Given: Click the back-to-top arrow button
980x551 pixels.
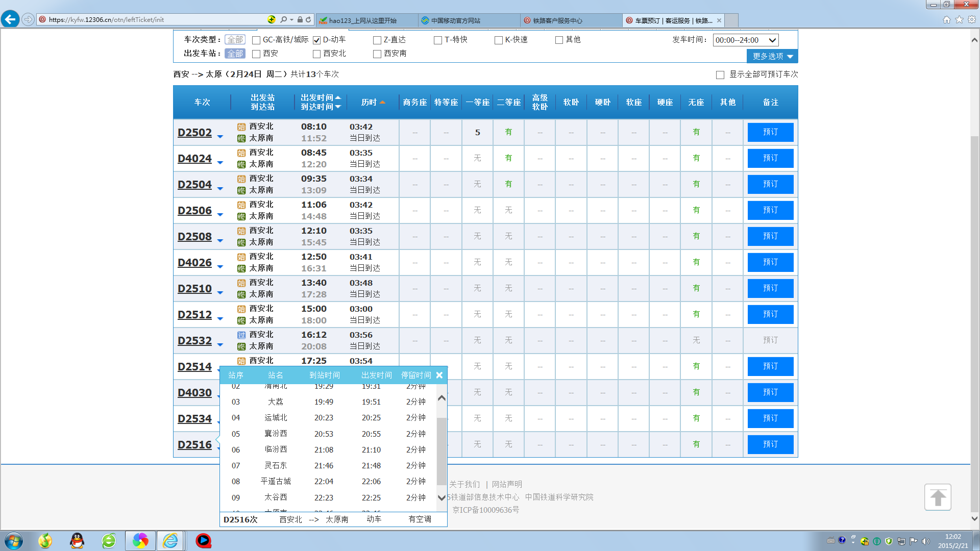Looking at the screenshot, I should tap(938, 497).
